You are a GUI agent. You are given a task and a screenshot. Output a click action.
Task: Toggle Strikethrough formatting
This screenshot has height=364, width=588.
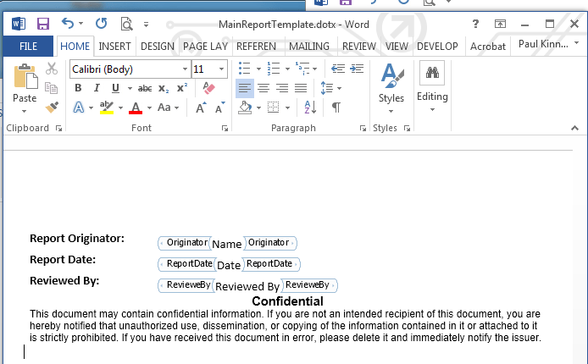coord(145,88)
